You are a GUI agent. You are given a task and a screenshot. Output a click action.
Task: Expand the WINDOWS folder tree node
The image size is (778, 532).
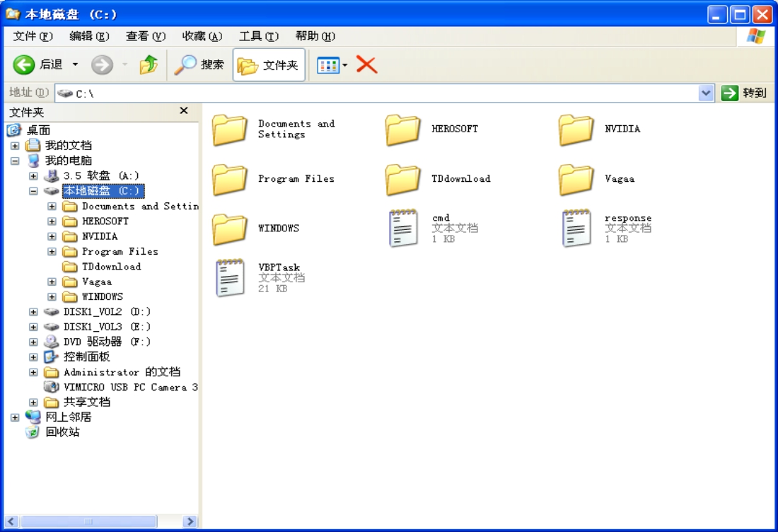[x=52, y=296]
